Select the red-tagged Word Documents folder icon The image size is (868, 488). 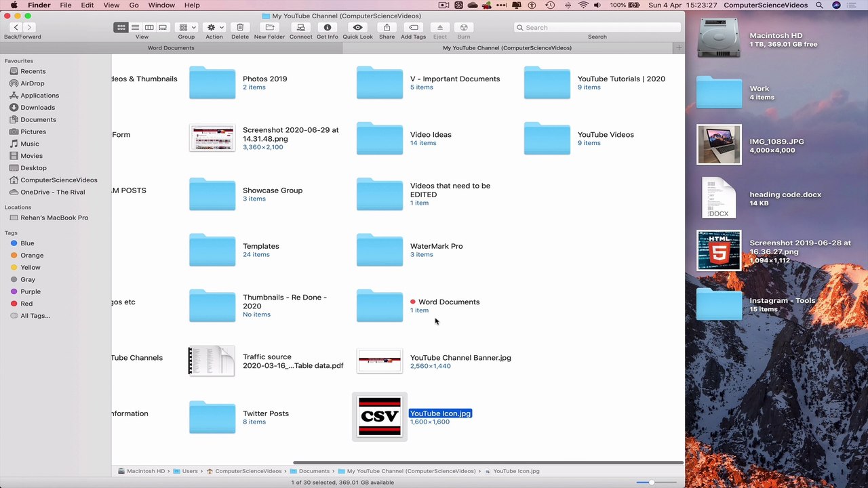click(380, 306)
